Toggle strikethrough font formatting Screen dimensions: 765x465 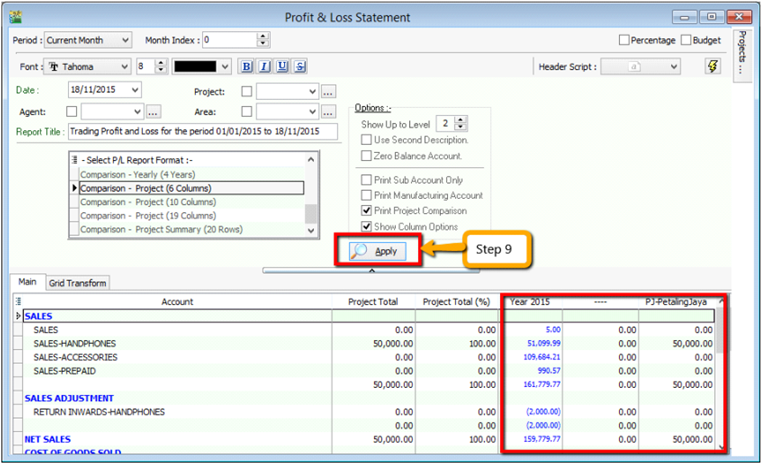point(301,67)
